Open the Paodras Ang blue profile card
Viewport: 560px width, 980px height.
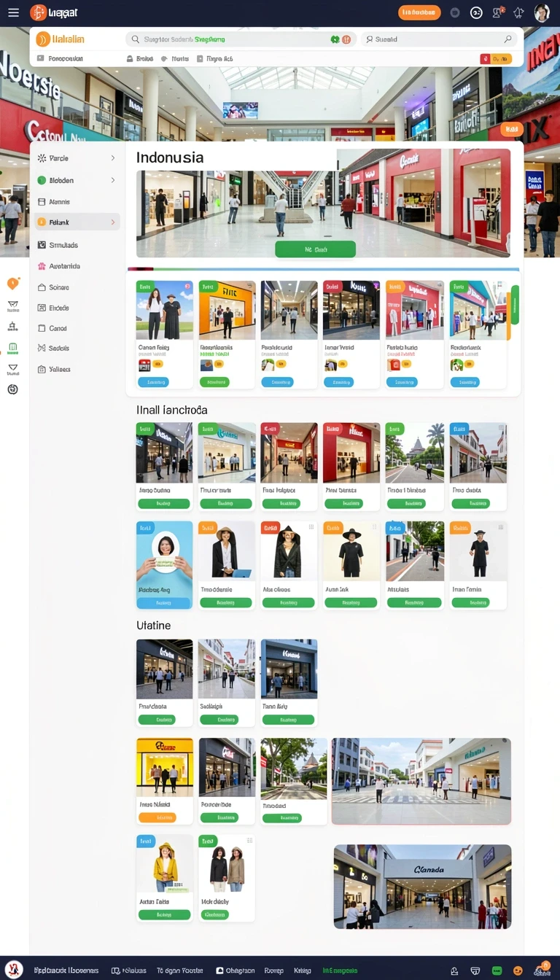(x=164, y=565)
